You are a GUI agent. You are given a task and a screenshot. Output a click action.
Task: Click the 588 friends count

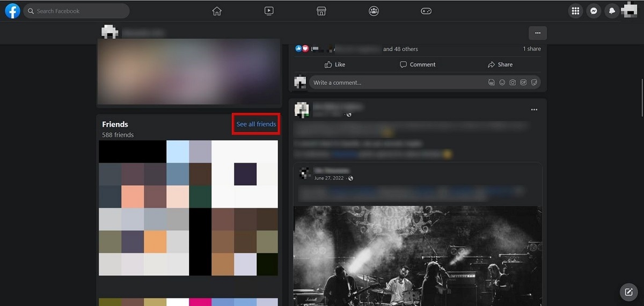[118, 135]
